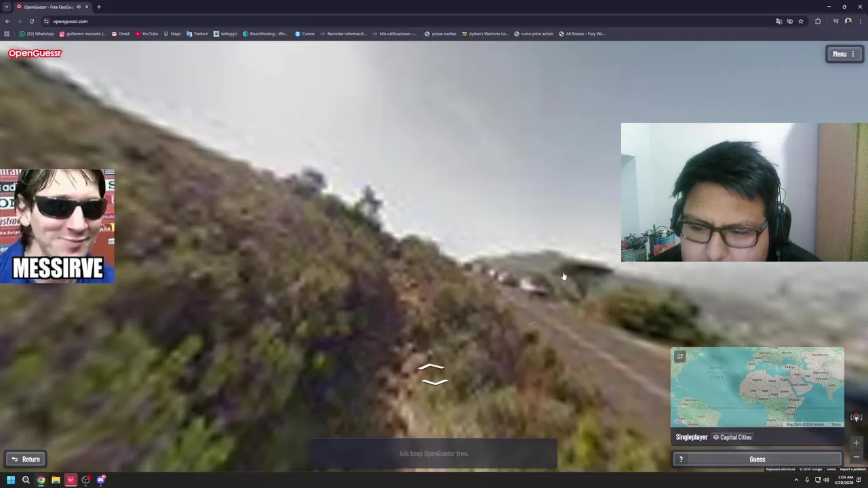This screenshot has width=868, height=488.
Task: Reload the page
Action: tap(31, 21)
